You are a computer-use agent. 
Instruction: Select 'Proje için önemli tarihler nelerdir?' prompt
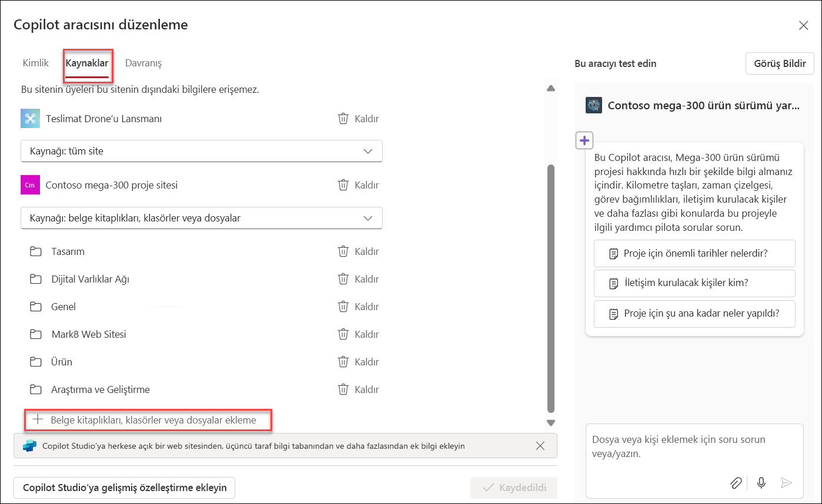click(x=695, y=254)
